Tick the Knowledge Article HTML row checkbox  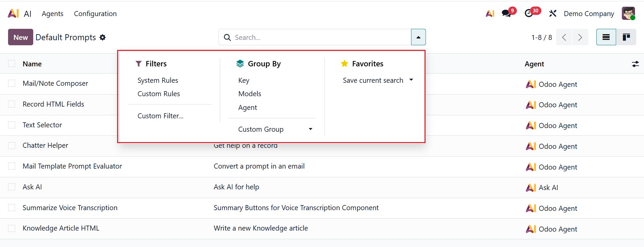point(12,228)
